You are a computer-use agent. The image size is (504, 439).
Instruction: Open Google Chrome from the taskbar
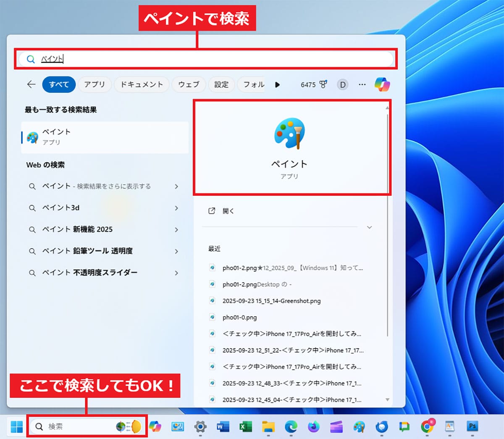428,427
